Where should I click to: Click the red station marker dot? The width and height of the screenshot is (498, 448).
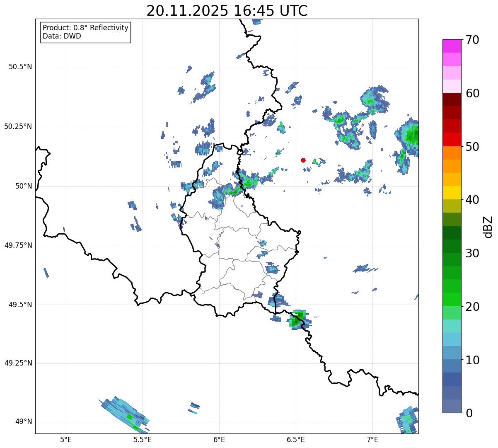coord(303,160)
